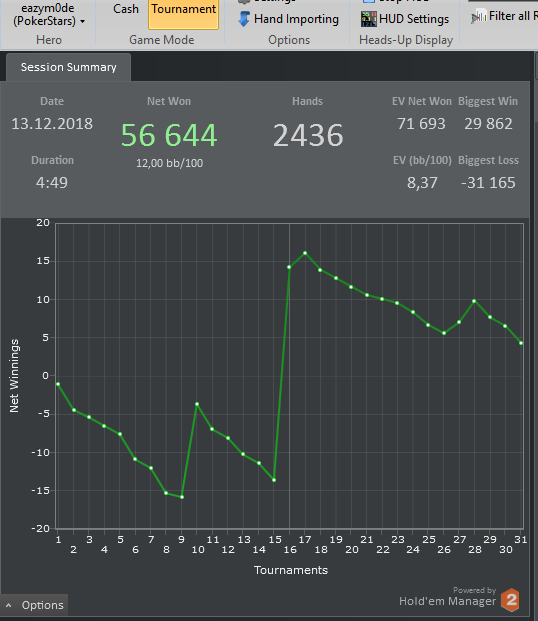Screen dimensions: 538x621
Task: Expand the Options panel at bottom
Action: 34,605
